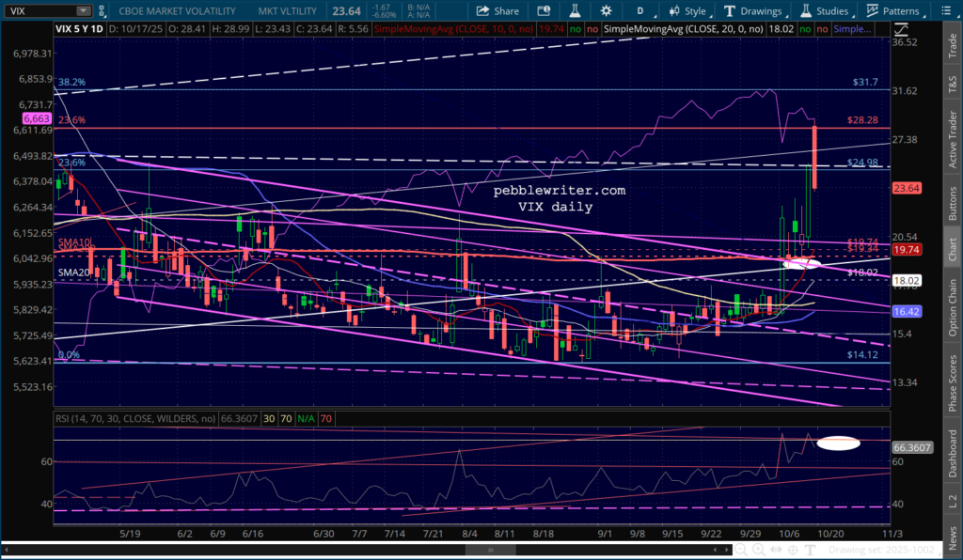Click the zoom out magnifier icon
Image resolution: width=963 pixels, height=560 pixels.
[742, 550]
